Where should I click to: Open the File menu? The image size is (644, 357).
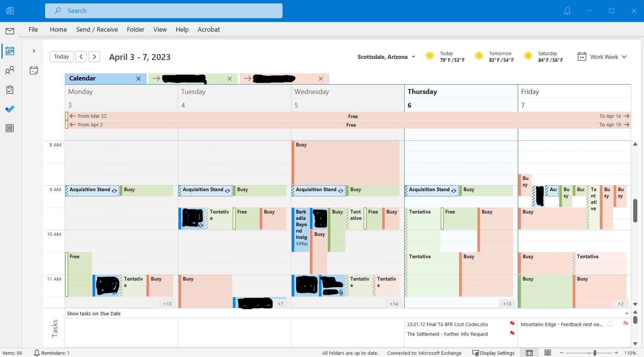[x=33, y=29]
